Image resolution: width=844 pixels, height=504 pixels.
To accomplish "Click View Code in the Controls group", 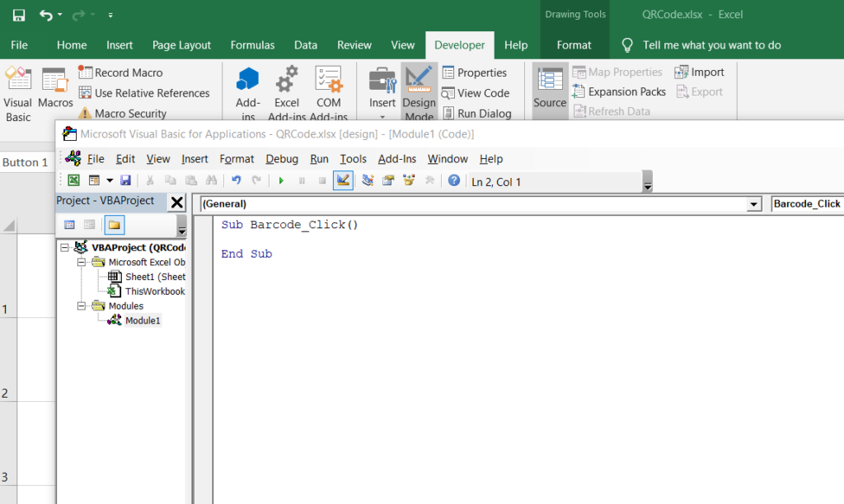I will (x=476, y=93).
